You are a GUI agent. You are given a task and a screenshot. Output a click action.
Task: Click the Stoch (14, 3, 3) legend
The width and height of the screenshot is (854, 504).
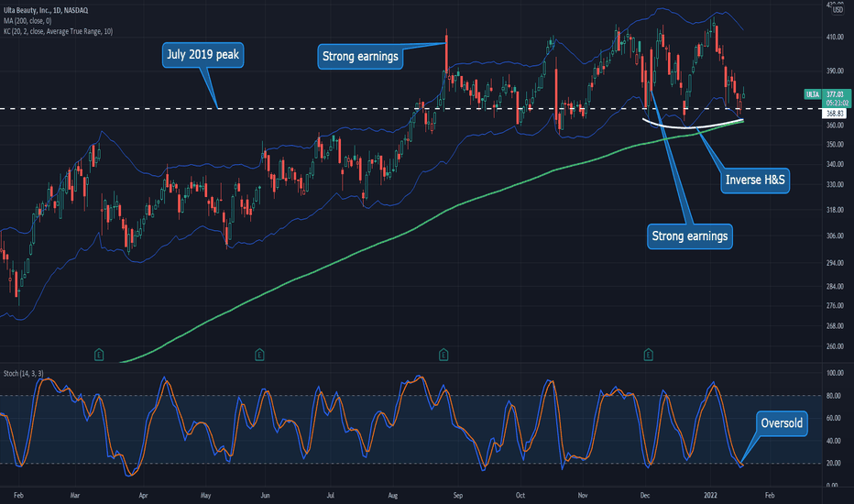click(x=24, y=373)
